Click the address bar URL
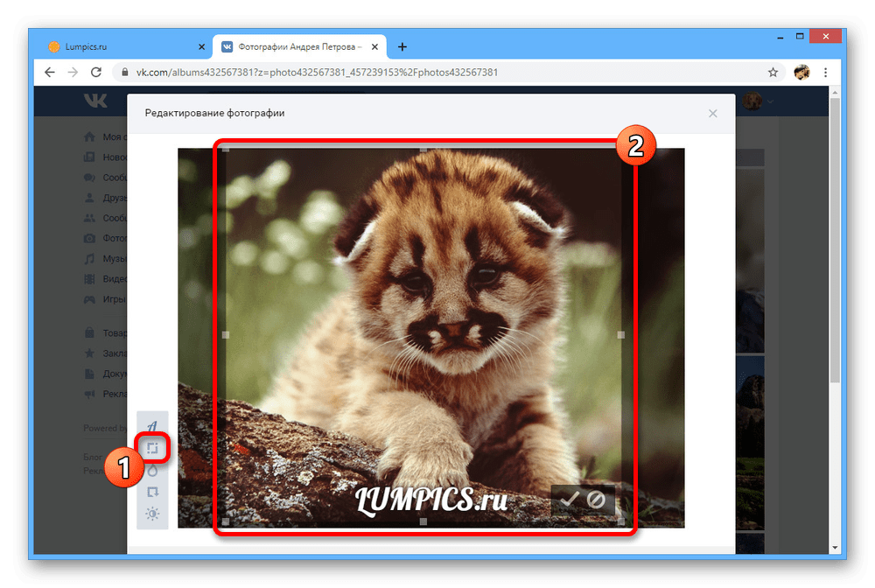The image size is (875, 588). tap(317, 72)
